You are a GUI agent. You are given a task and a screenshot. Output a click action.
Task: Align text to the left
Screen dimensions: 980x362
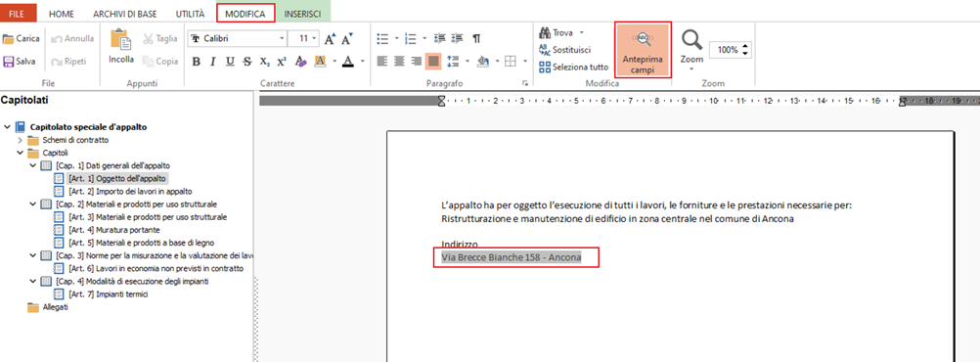pos(382,62)
